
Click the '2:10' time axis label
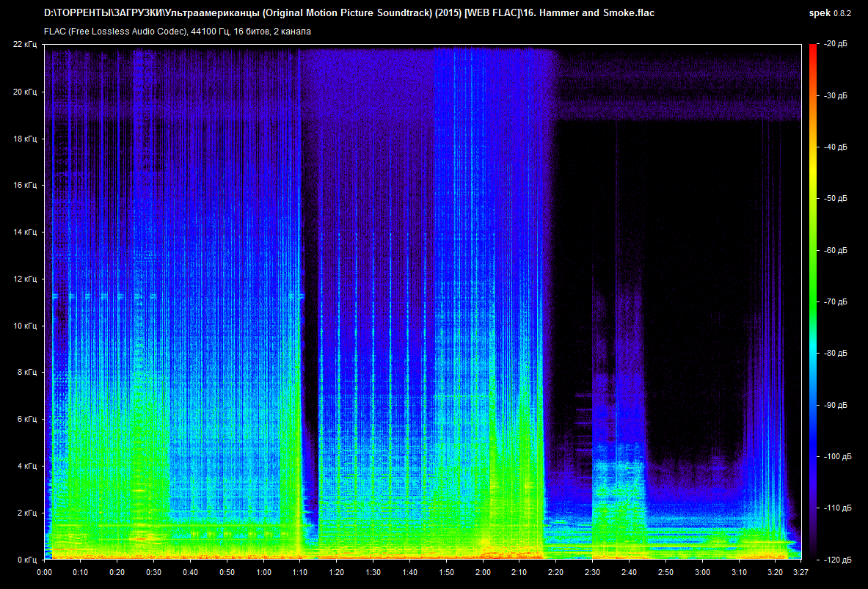pos(519,572)
